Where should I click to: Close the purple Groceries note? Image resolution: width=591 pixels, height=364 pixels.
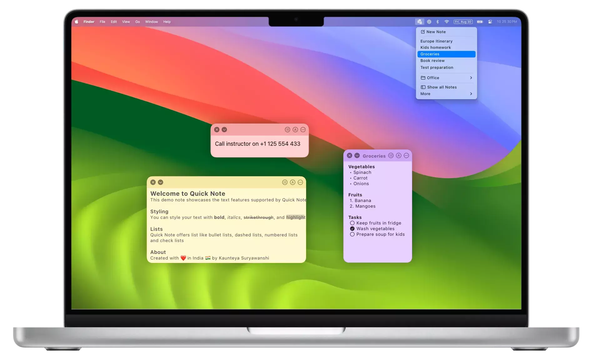click(x=350, y=155)
